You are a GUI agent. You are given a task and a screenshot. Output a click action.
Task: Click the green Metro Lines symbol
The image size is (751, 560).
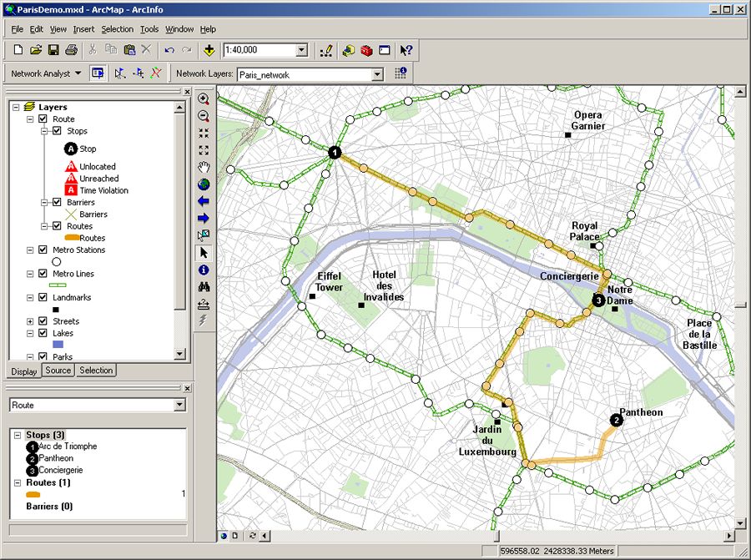click(x=58, y=285)
